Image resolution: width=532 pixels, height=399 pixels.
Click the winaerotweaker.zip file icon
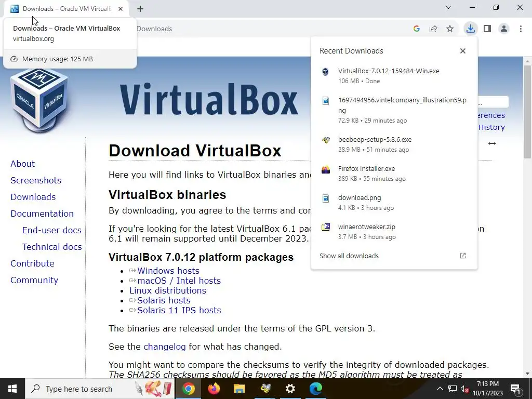(325, 227)
